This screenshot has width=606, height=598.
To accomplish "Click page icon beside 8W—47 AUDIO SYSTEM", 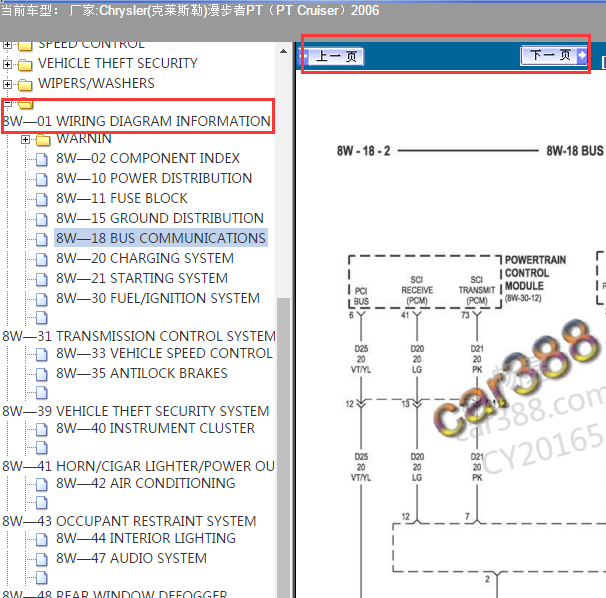I will click(x=42, y=559).
